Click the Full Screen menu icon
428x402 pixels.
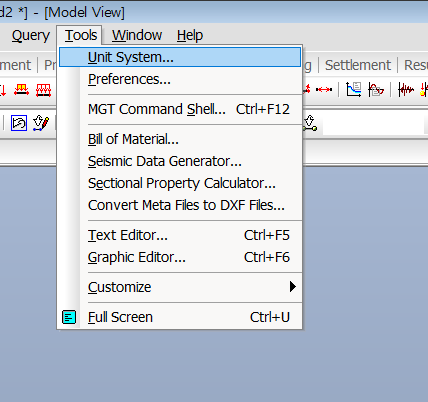click(69, 317)
